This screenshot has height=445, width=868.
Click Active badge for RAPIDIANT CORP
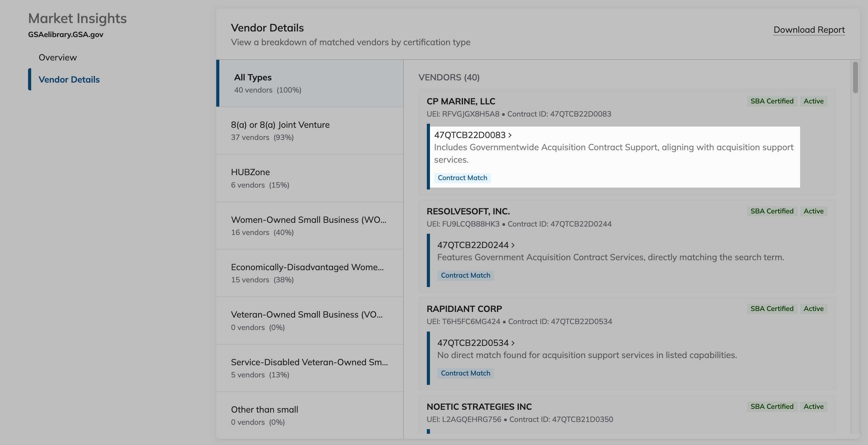pyautogui.click(x=813, y=309)
